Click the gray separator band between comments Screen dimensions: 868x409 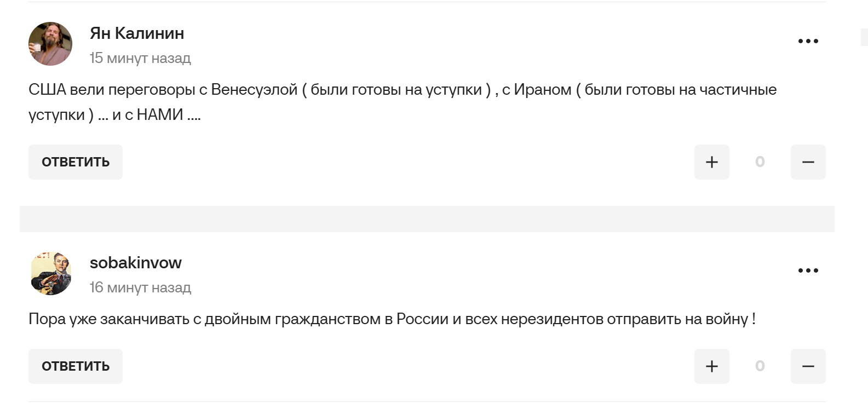click(427, 219)
